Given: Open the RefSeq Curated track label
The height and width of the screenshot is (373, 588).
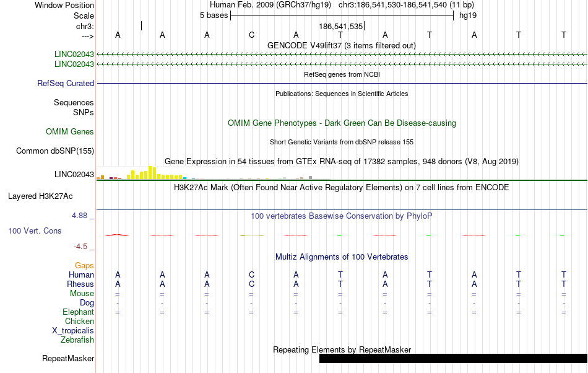Looking at the screenshot, I should pyautogui.click(x=66, y=83).
